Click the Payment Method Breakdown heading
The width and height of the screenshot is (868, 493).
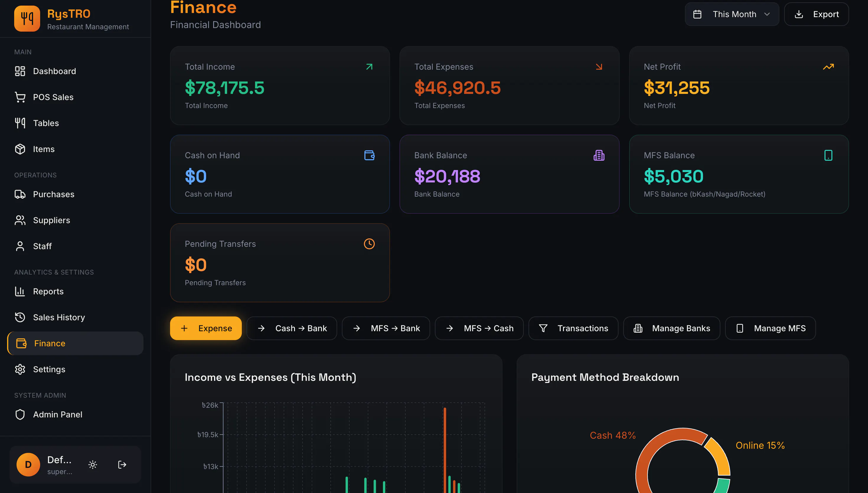[x=605, y=377]
